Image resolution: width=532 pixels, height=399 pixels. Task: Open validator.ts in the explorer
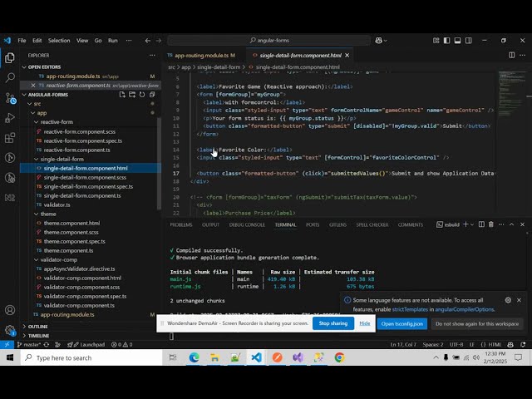click(x=57, y=204)
